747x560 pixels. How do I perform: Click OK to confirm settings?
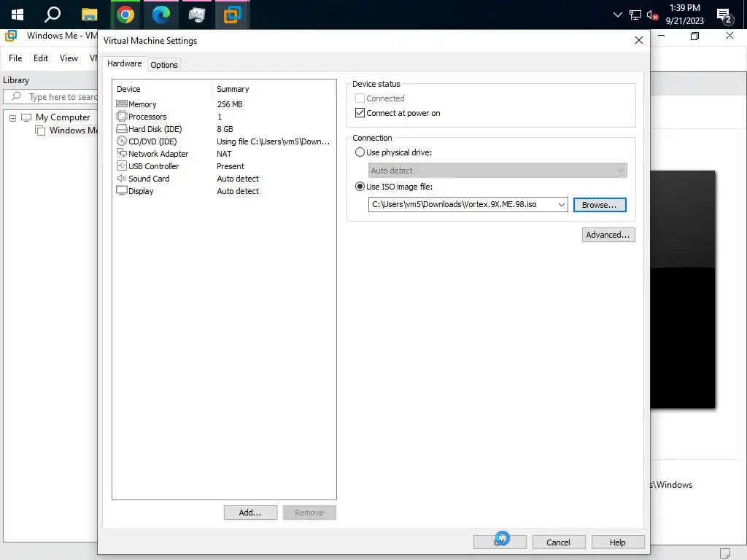point(500,542)
